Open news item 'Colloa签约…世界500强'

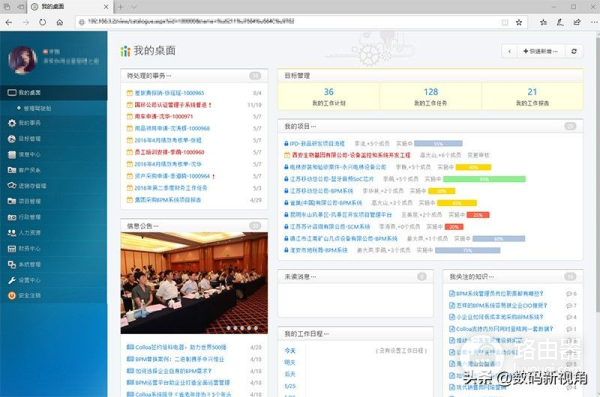[181, 347]
